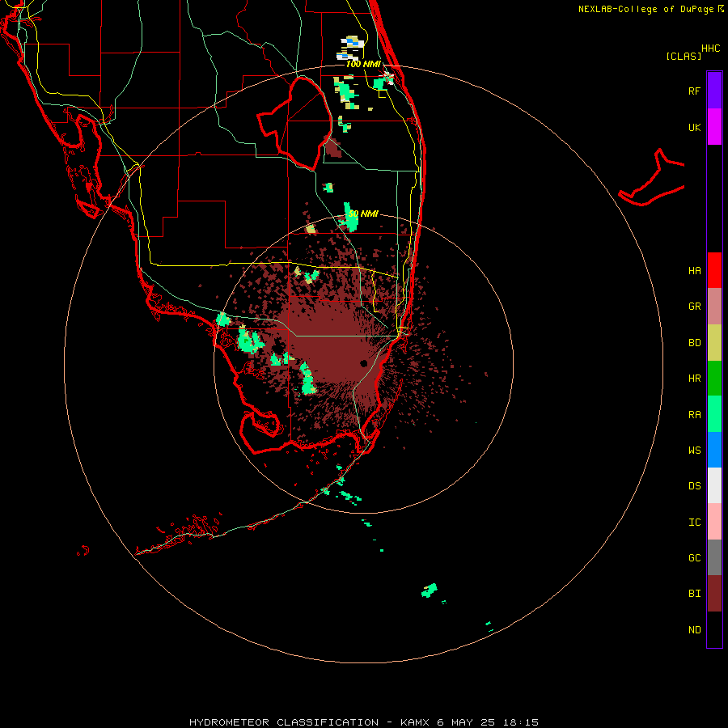Viewport: 728px width, 728px height.
Task: Click the 'GR' legend label
Action: click(694, 307)
